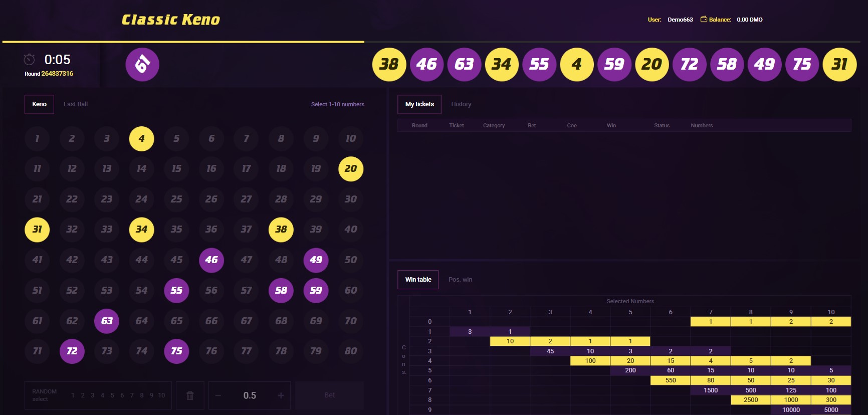Screen dimensions: 868x415
Task: Click the bet amount field 0.5
Action: [250, 395]
